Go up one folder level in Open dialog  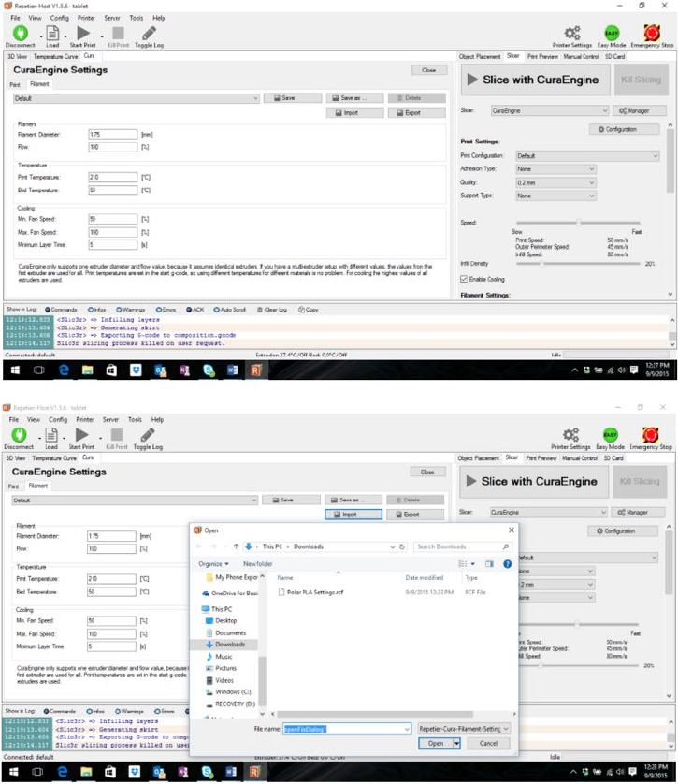coord(236,547)
